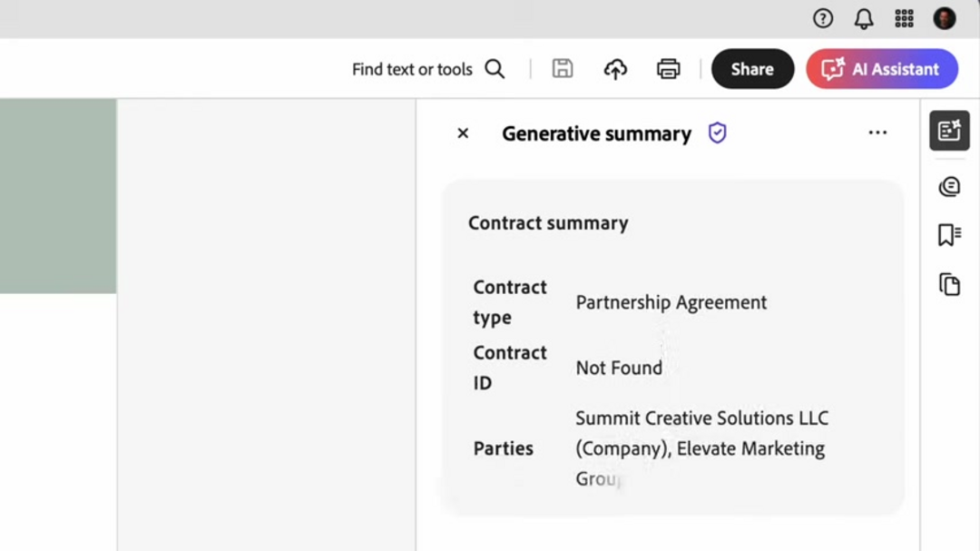Open the Adobe apps grid switcher
The width and height of the screenshot is (980, 551).
tap(904, 18)
